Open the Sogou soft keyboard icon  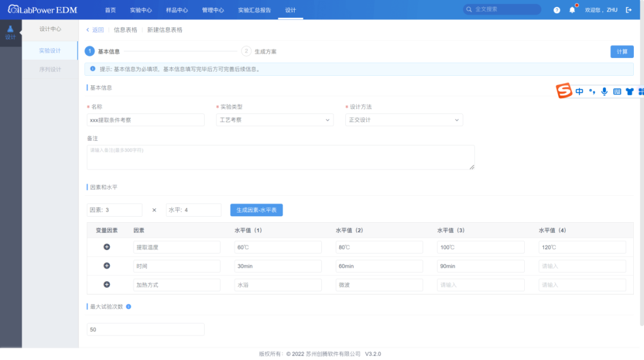click(x=617, y=91)
